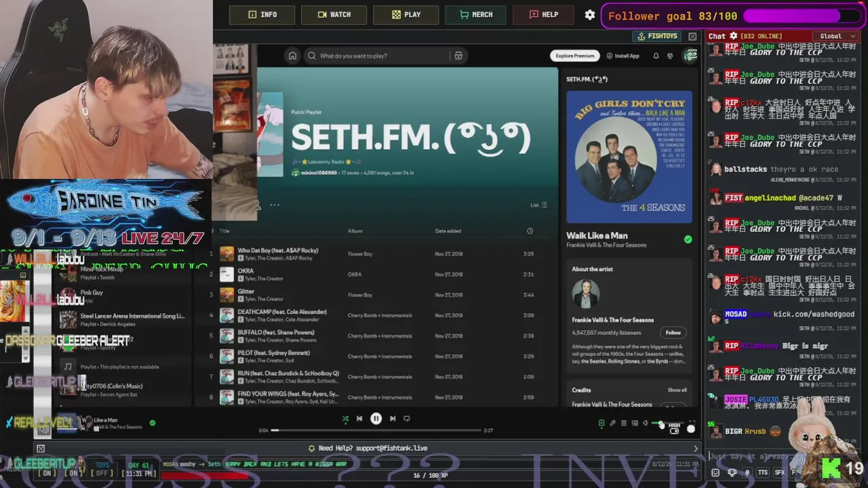868x488 pixels.
Task: Pause the playing song
Action: click(x=376, y=419)
